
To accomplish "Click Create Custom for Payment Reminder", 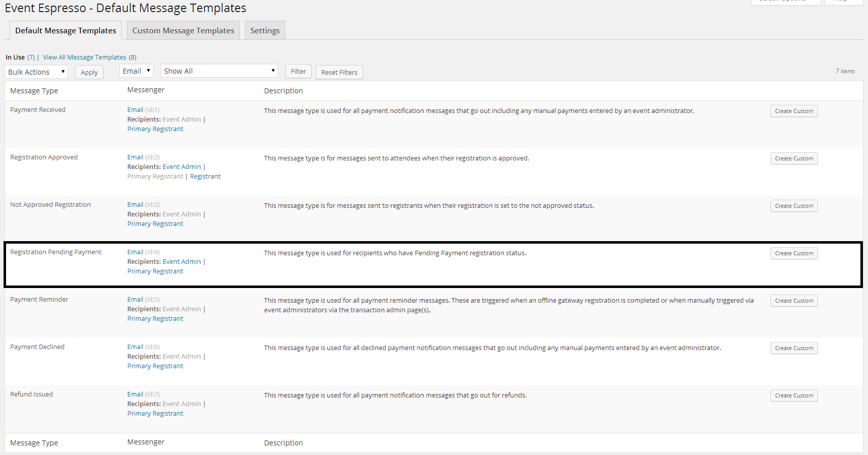I will pyautogui.click(x=794, y=301).
